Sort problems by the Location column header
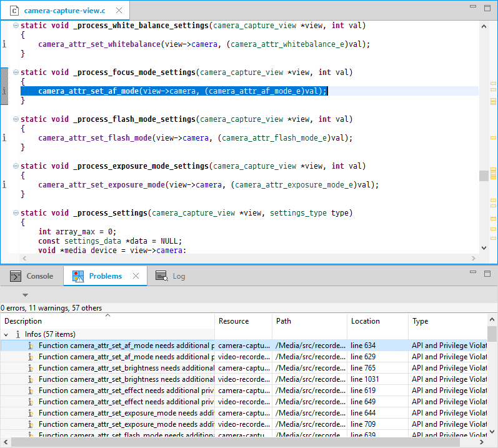Screen dimensions: 498x448 (x=366, y=321)
